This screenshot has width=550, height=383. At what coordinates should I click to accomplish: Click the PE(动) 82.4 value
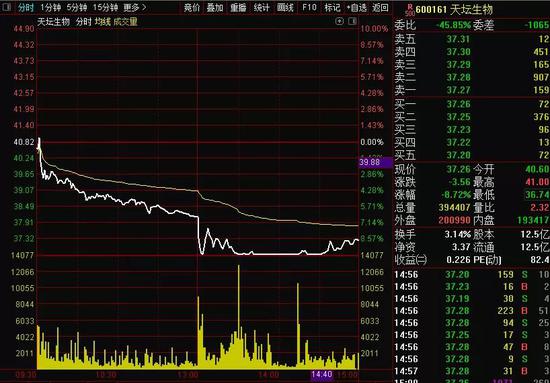tap(541, 260)
